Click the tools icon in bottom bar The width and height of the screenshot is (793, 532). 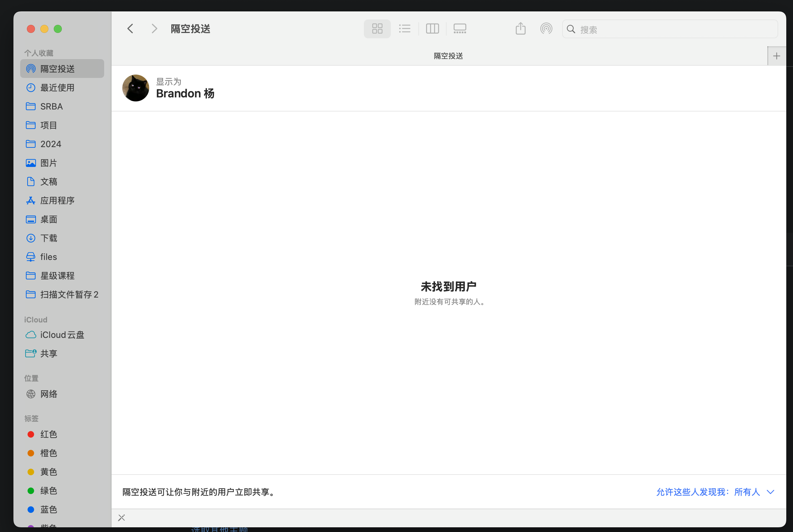click(122, 518)
